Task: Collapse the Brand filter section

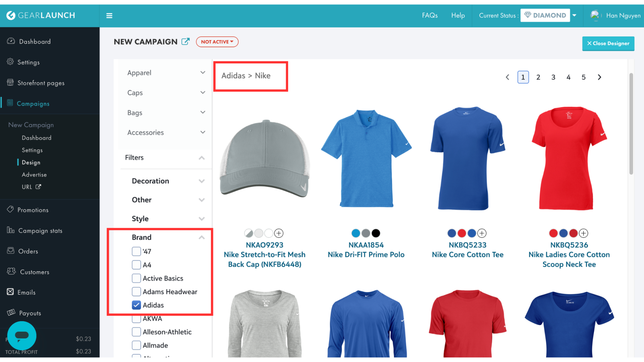Action: click(x=202, y=237)
